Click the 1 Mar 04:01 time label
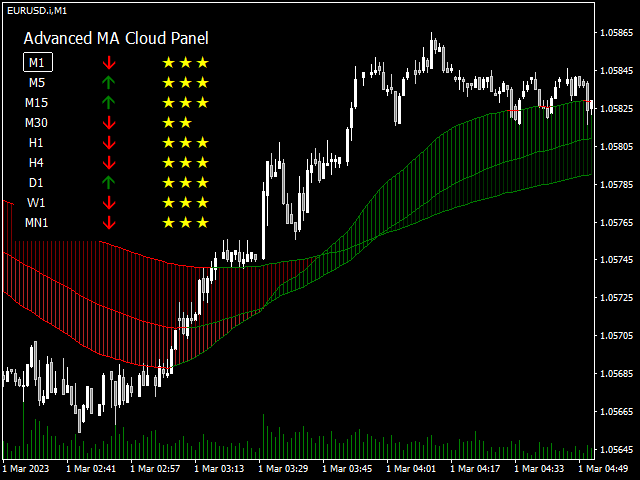The image size is (640, 480). click(x=411, y=469)
